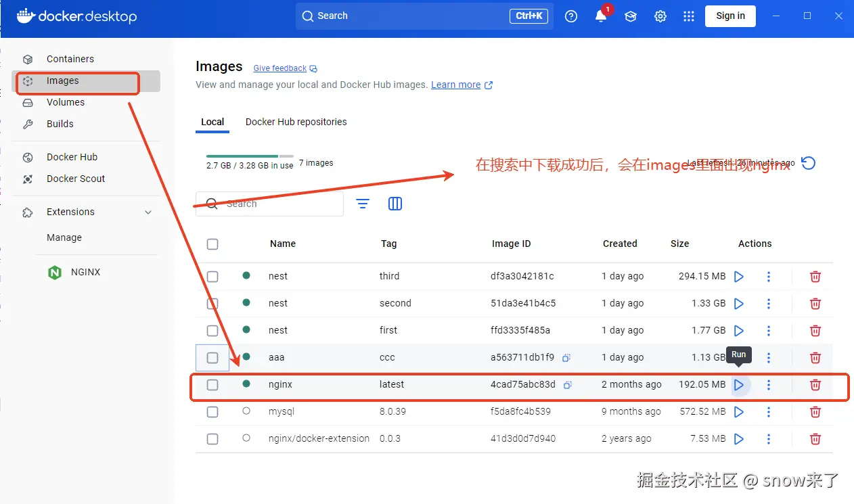
Task: Check the mysql row checkbox
Action: click(x=212, y=412)
